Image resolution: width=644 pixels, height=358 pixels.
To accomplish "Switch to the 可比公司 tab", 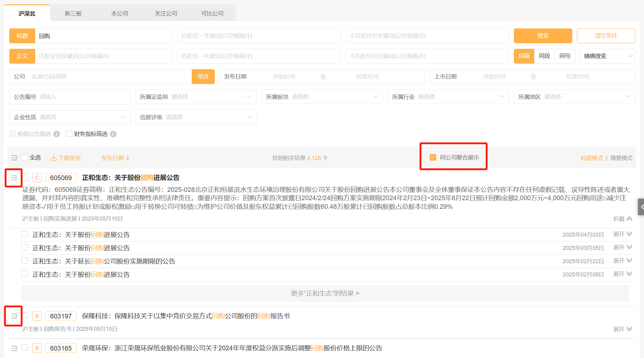I will click(212, 14).
